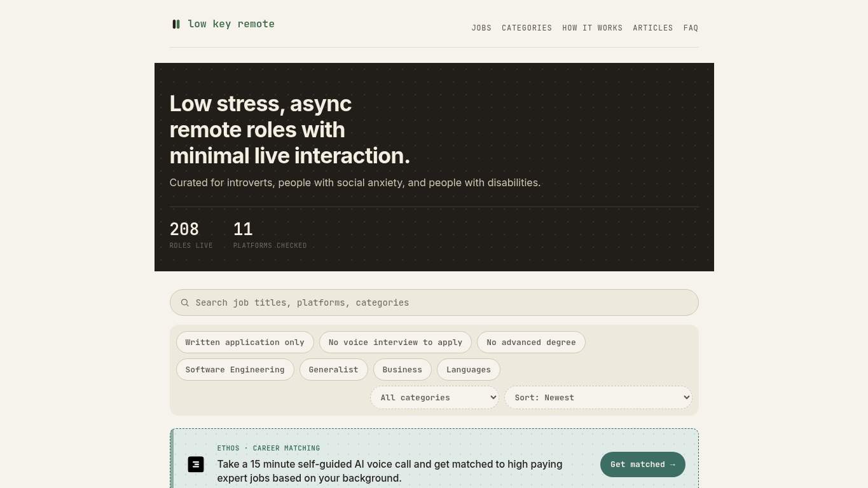Viewport: 868px width, 488px height.
Task: Toggle the Software Engineering filter chip
Action: pyautogui.click(x=235, y=370)
